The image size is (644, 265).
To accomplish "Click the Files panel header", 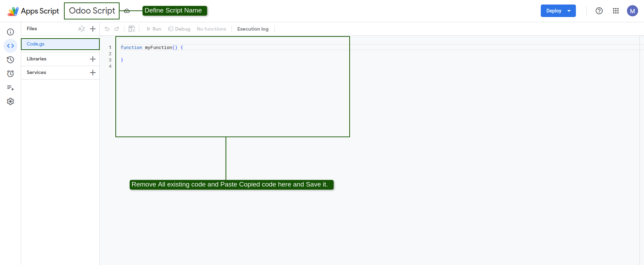I will [x=32, y=29].
